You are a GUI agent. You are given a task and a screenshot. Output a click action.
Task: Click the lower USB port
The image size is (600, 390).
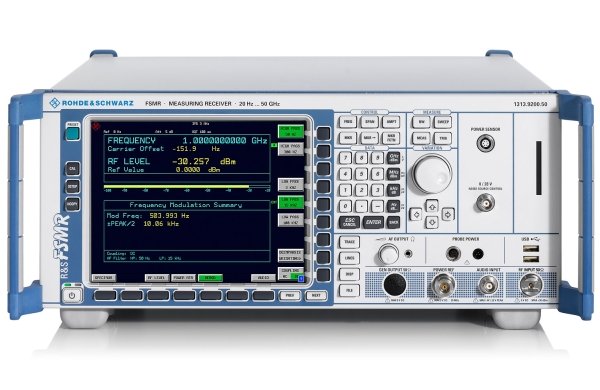click(531, 259)
